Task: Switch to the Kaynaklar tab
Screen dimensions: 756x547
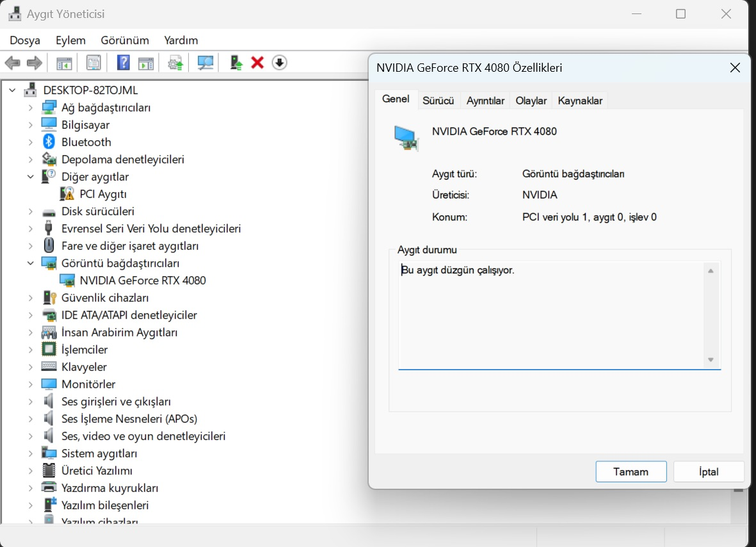Action: (x=580, y=101)
